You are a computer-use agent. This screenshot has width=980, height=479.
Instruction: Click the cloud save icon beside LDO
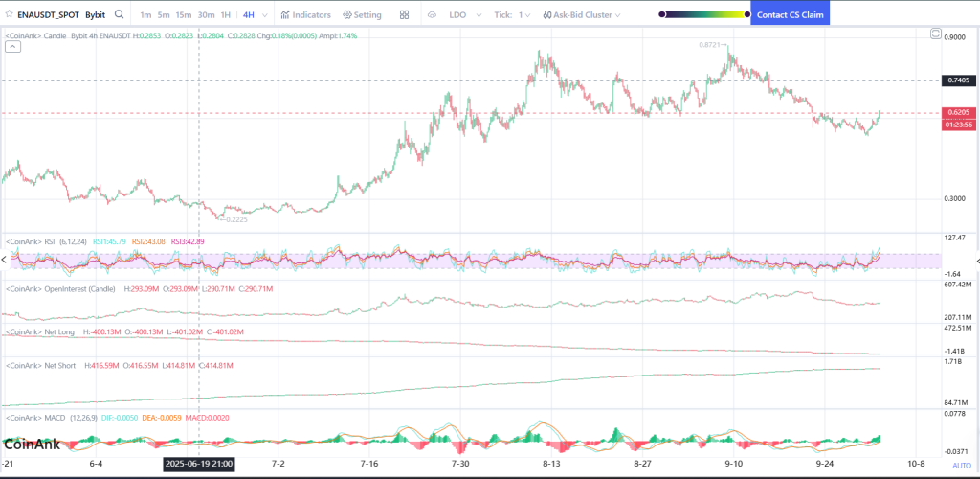click(x=432, y=14)
